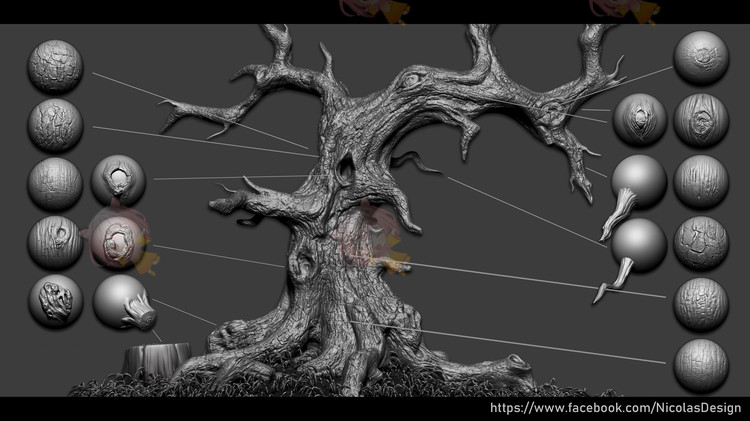Open the facebook.com/NicolasDesign link

click(615, 408)
